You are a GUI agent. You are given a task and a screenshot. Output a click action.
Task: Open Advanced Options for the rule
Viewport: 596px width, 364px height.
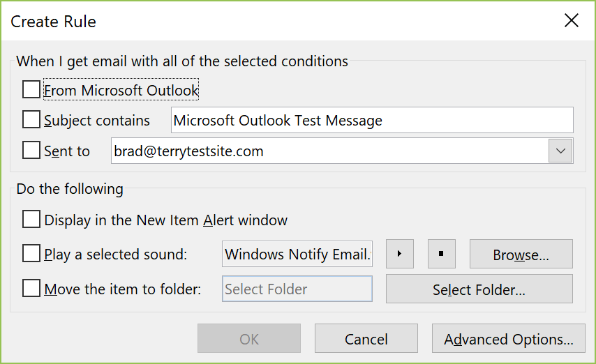(509, 338)
